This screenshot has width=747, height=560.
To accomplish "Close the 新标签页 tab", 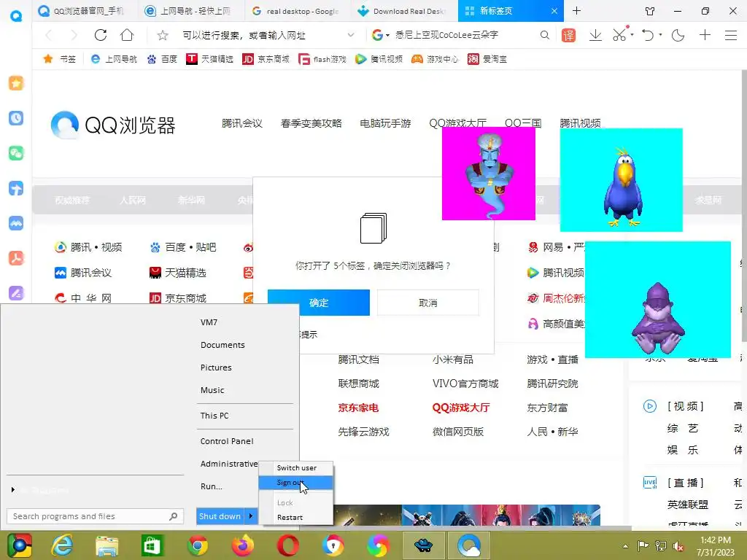I will [x=554, y=11].
